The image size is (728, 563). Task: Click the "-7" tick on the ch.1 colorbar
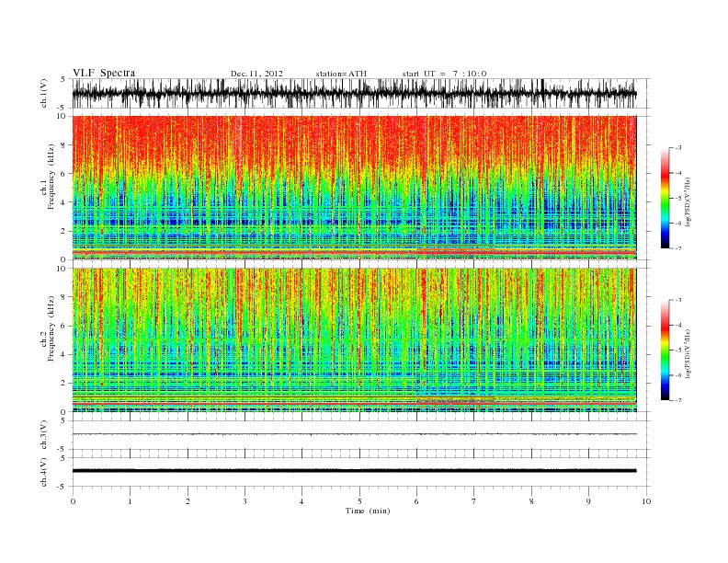click(678, 248)
